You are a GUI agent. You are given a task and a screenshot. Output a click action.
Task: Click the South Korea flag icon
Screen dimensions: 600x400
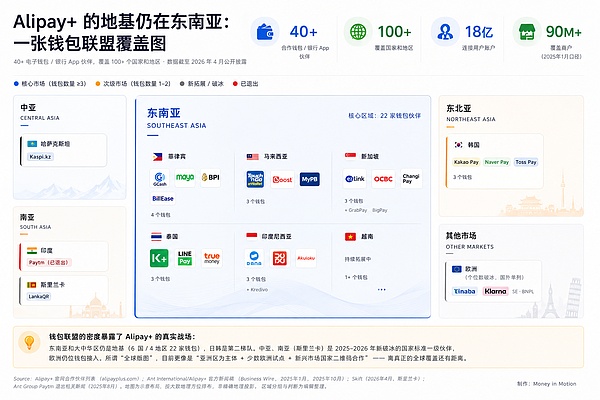tap(458, 145)
